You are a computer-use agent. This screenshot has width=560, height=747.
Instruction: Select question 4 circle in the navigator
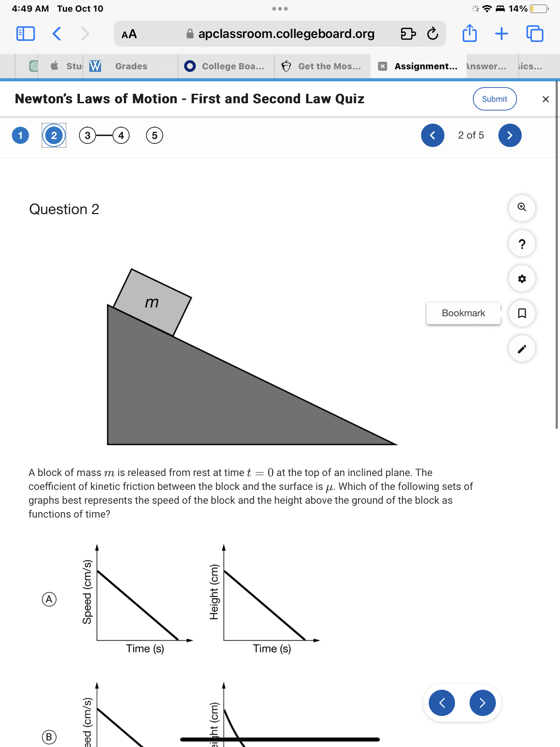coord(121,135)
